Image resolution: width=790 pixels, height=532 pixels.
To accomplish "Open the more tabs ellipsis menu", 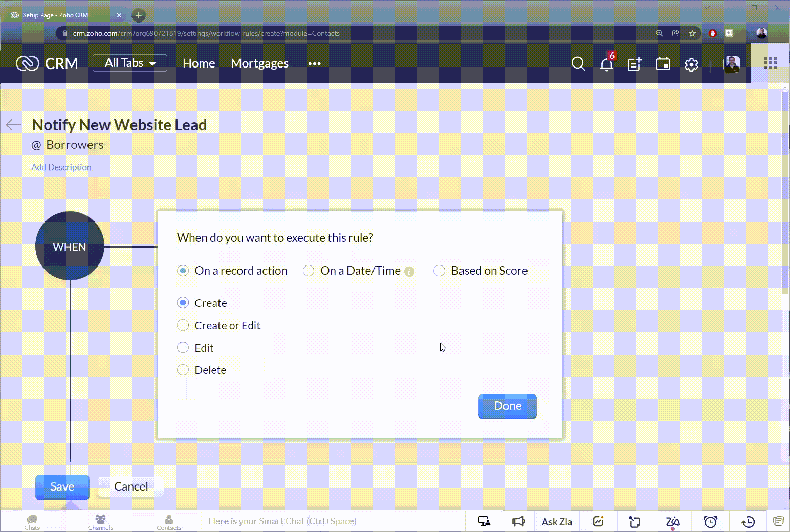I will (x=314, y=63).
